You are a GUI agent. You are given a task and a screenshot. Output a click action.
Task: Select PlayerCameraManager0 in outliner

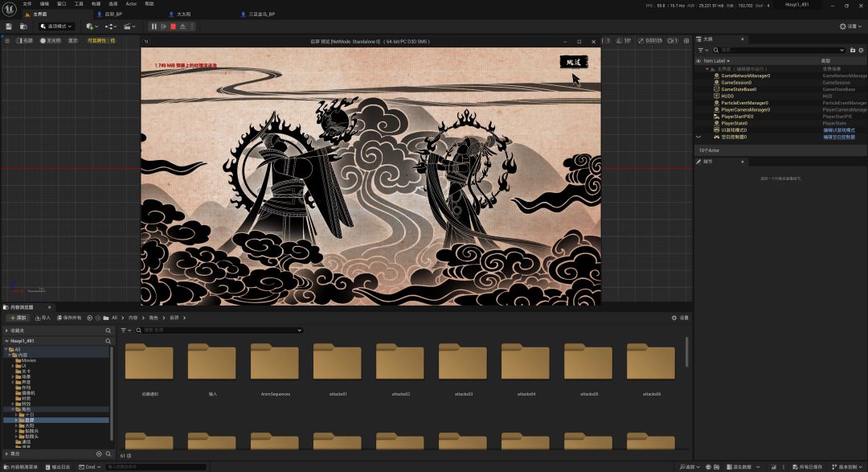point(745,109)
